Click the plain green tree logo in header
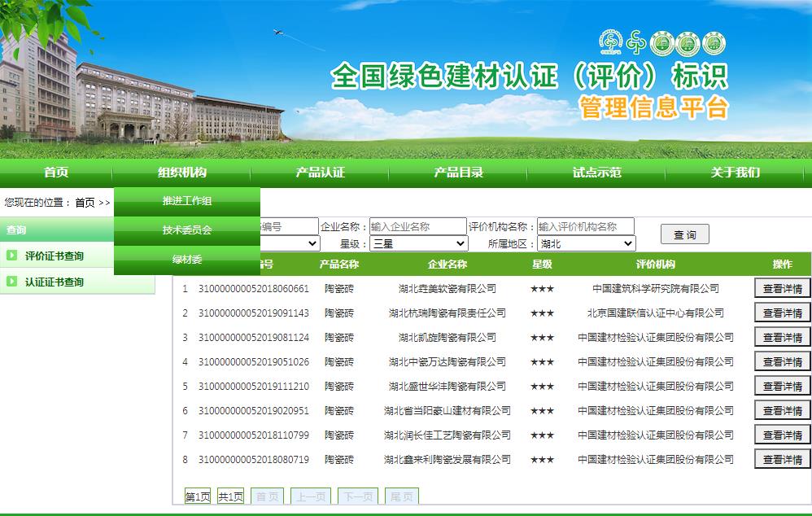 pyautogui.click(x=635, y=42)
